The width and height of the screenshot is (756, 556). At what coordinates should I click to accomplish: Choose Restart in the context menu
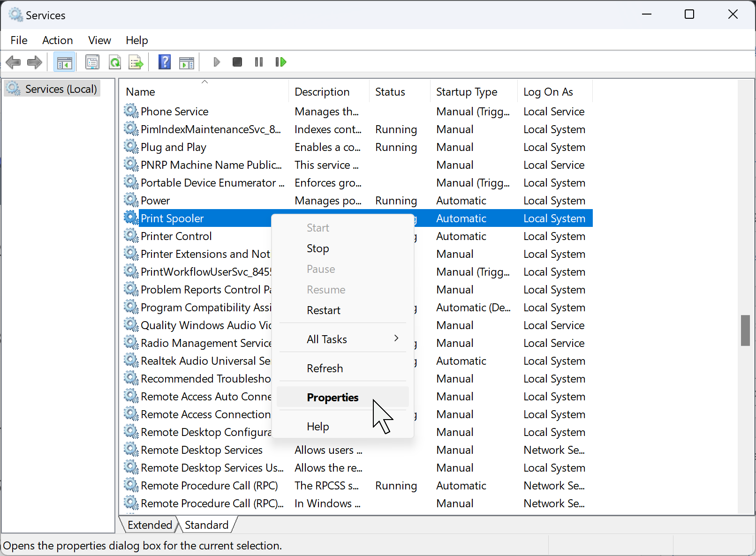(343, 310)
